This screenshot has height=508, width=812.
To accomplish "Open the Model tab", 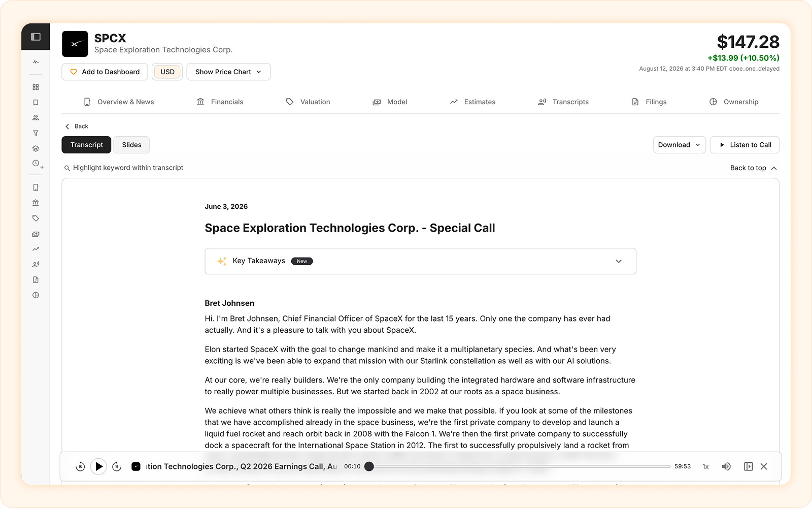I will pyautogui.click(x=390, y=102).
